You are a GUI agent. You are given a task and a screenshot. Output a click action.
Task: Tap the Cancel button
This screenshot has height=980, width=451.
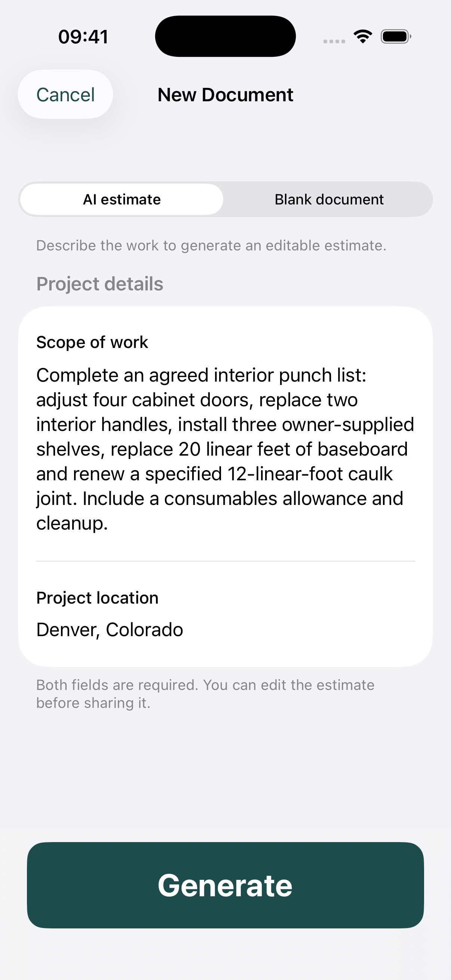pos(65,94)
